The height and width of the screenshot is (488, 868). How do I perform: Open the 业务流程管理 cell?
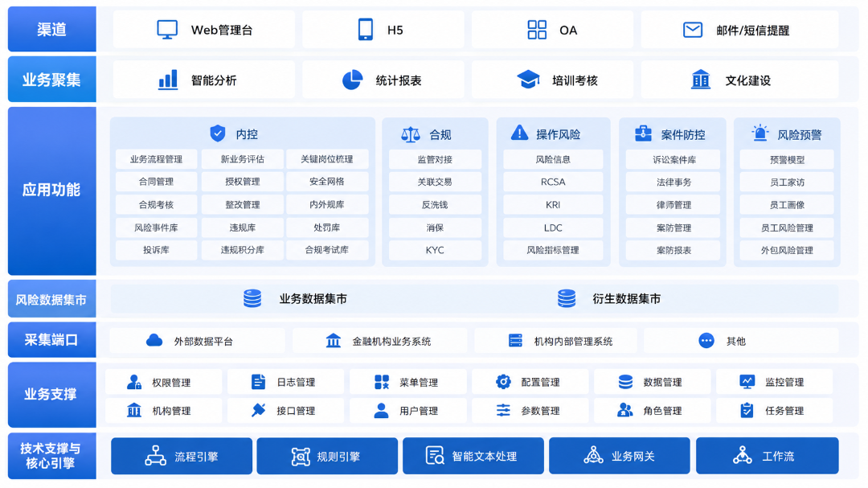click(x=156, y=159)
